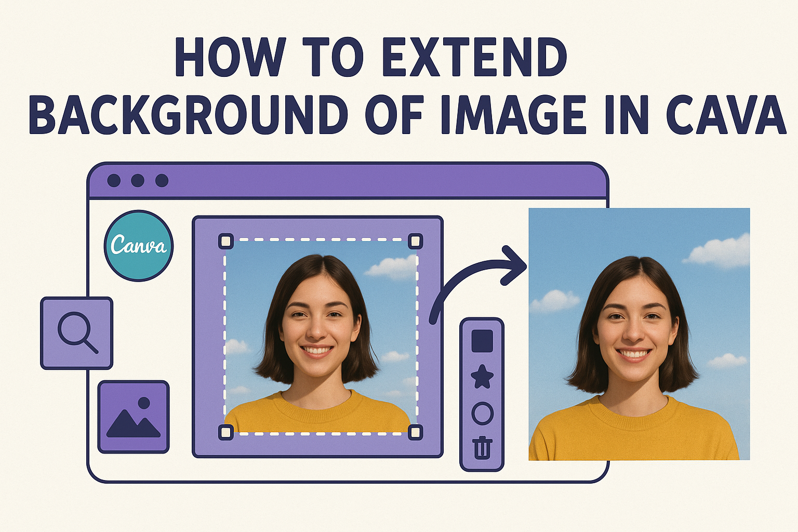Click the first window control dot
The height and width of the screenshot is (532, 798).
coord(114,180)
